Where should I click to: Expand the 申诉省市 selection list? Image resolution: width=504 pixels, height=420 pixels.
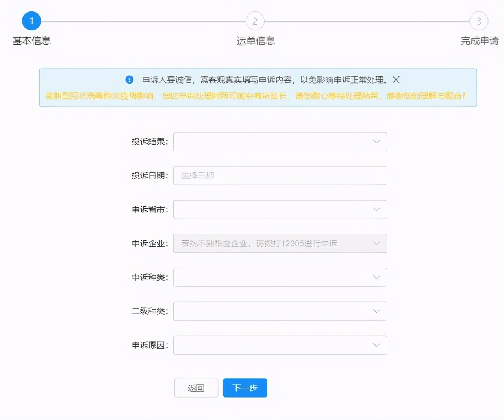click(280, 209)
